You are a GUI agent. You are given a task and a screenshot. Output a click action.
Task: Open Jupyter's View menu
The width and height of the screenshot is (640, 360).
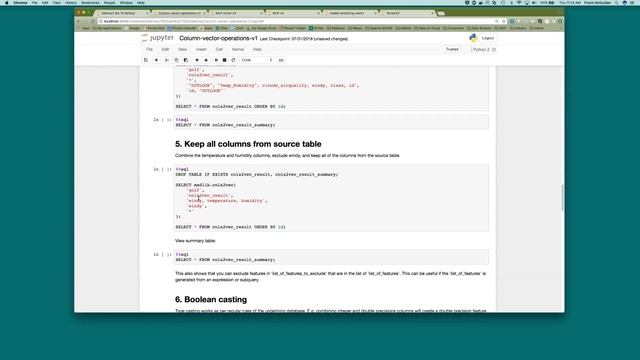[182, 49]
